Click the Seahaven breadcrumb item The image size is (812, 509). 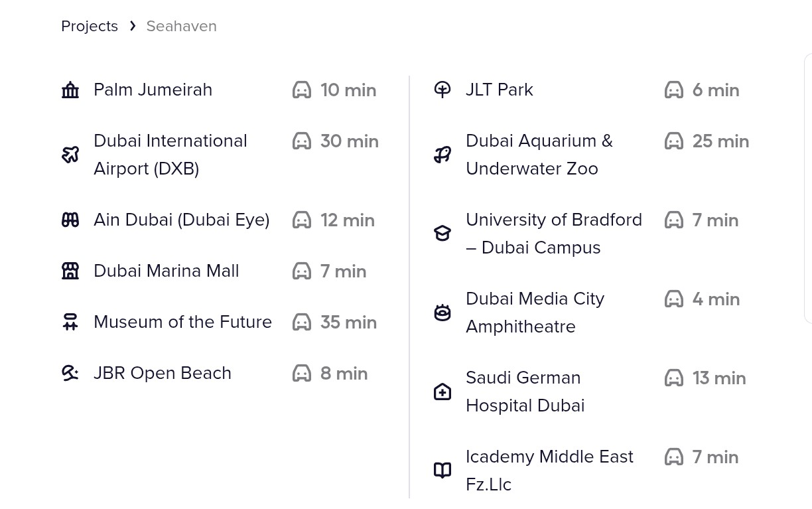click(x=181, y=26)
